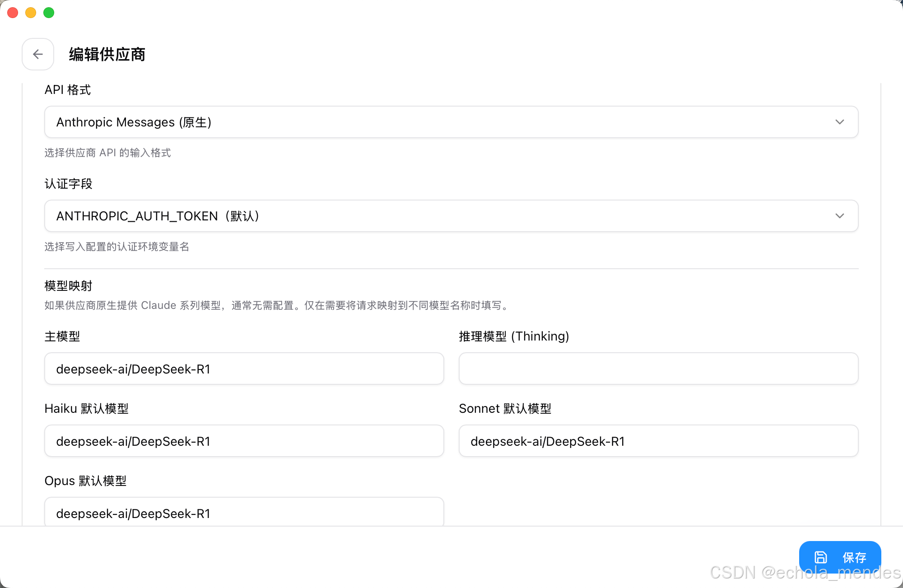Click the 编辑供应商 page title
This screenshot has width=903, height=588.
click(x=107, y=54)
